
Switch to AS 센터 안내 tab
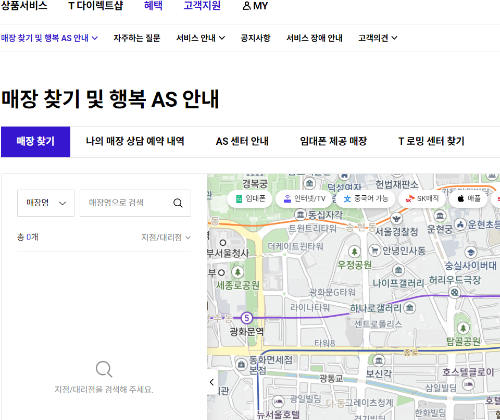(x=242, y=141)
